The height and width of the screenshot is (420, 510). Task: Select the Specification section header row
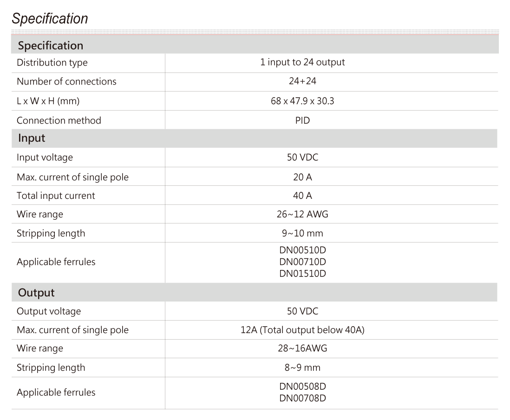[255, 45]
